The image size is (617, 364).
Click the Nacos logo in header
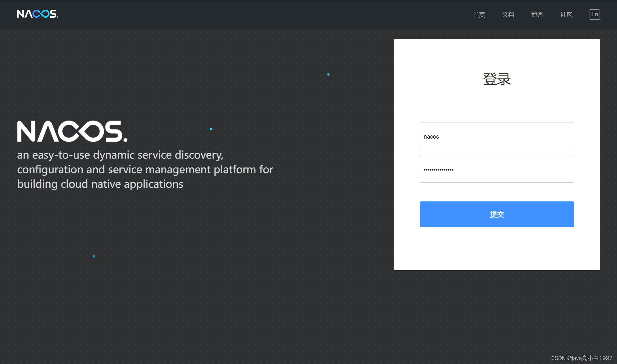(x=37, y=14)
